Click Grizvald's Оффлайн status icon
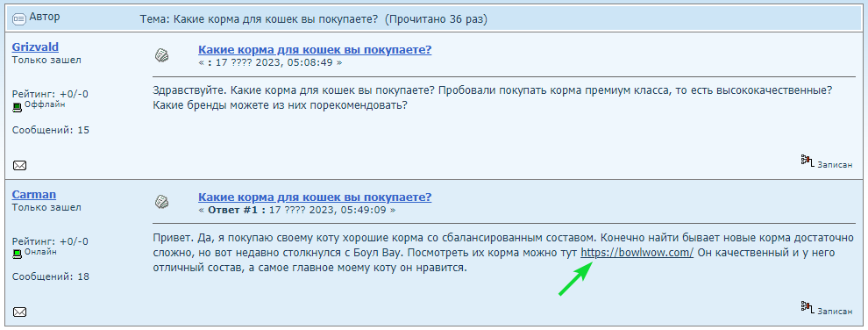 pos(18,107)
